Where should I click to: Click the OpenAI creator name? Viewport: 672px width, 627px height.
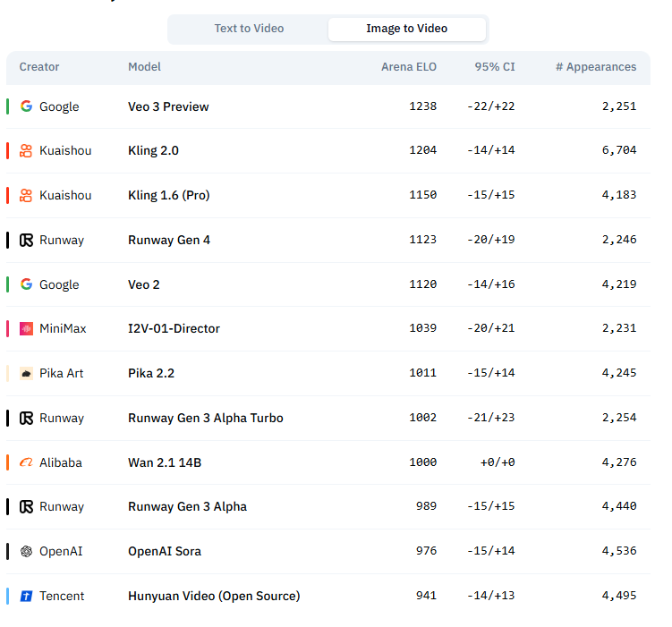click(x=61, y=551)
